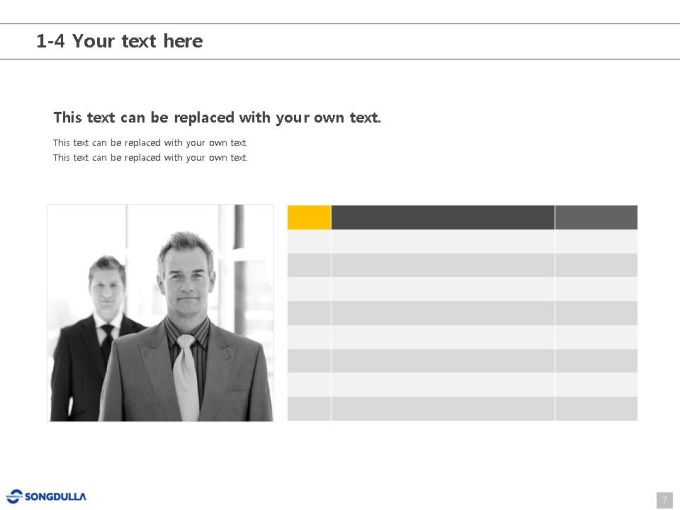
Task: Select first table row's middle cell
Action: click(x=443, y=242)
